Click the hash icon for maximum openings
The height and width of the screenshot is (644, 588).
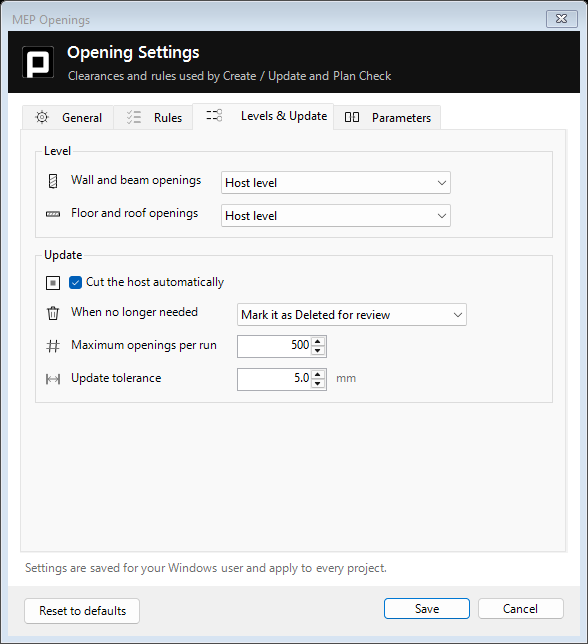(53, 346)
